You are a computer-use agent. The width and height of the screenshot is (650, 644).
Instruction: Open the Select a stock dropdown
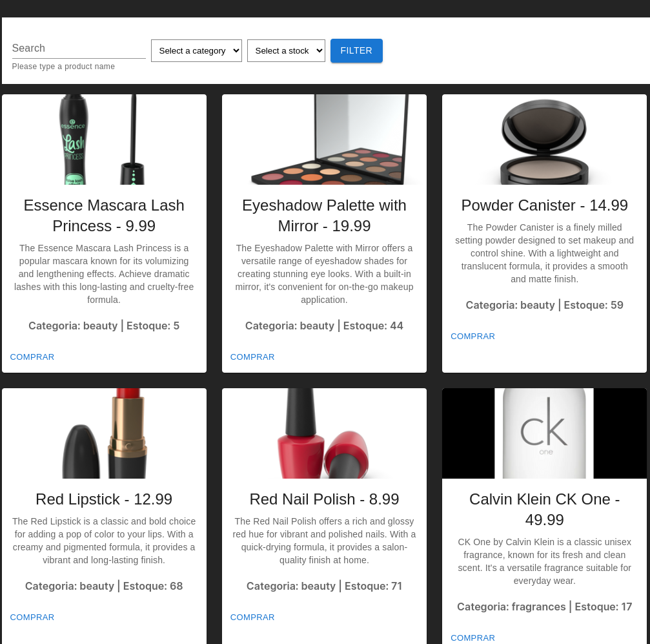(x=286, y=50)
